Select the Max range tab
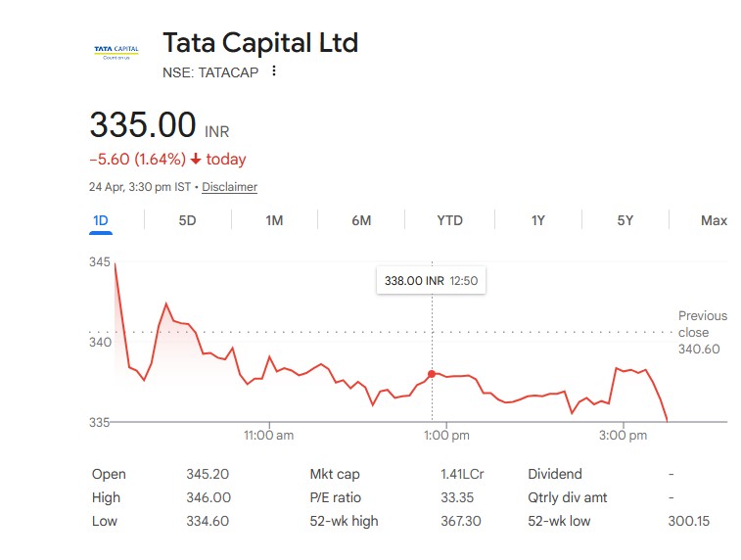The width and height of the screenshot is (741, 560). pos(714,220)
